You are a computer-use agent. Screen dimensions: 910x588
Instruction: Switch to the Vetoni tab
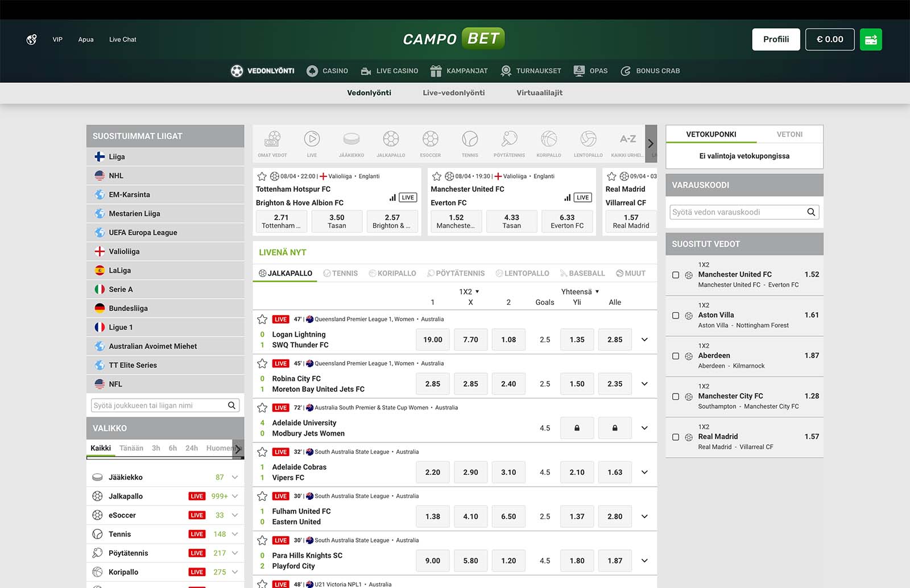coord(789,134)
